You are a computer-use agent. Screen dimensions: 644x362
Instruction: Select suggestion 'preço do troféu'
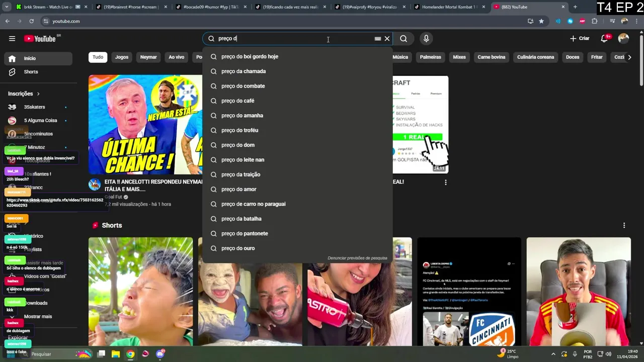(297, 130)
